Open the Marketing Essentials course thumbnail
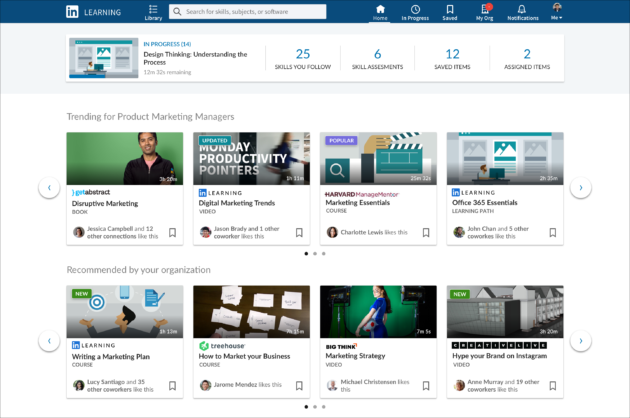Viewport: 630px width, 418px height. 378,158
